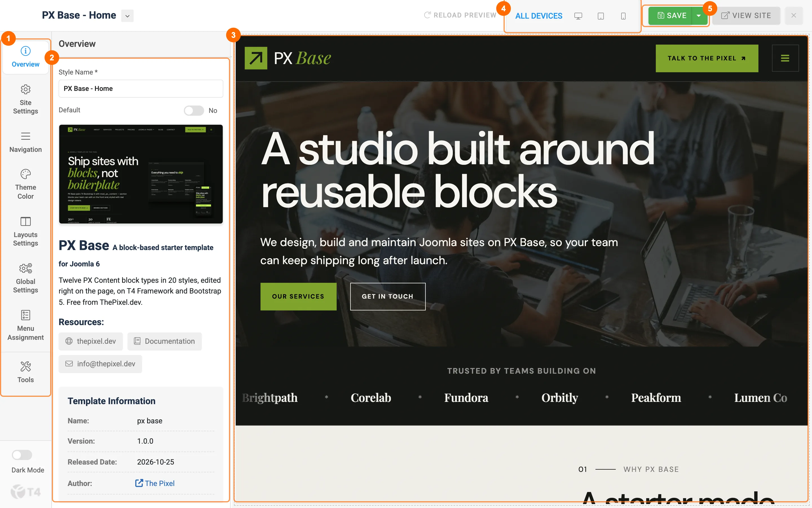
Task: Open the Save options dropdown arrow
Action: pyautogui.click(x=699, y=16)
